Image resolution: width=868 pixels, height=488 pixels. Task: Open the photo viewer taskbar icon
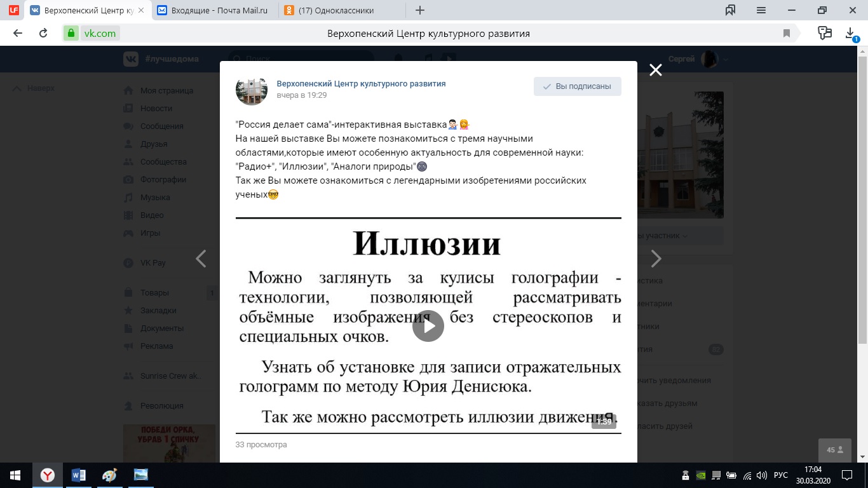(140, 475)
